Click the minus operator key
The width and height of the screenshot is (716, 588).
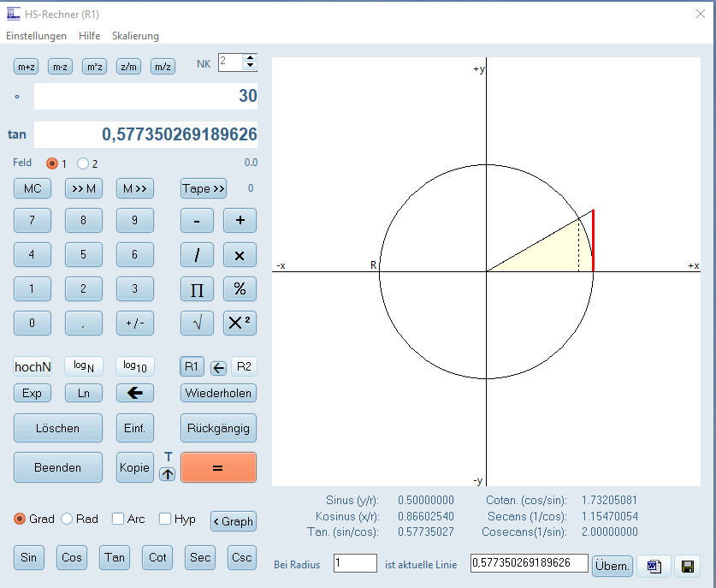click(x=197, y=221)
